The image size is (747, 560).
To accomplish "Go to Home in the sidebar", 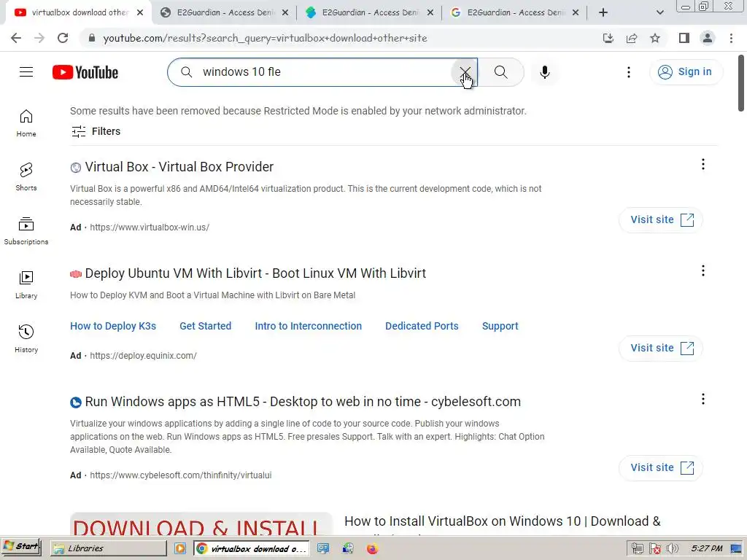I will pos(26,123).
